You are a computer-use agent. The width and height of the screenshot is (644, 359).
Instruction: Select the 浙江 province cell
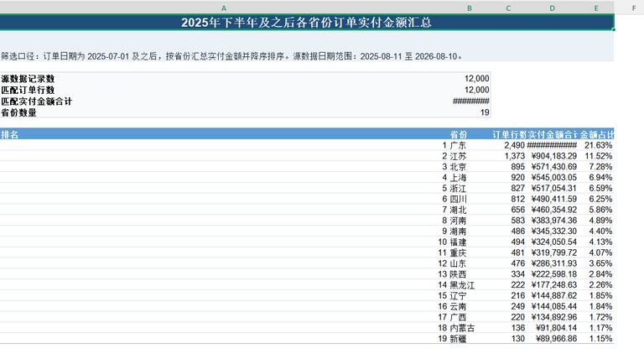470,188
